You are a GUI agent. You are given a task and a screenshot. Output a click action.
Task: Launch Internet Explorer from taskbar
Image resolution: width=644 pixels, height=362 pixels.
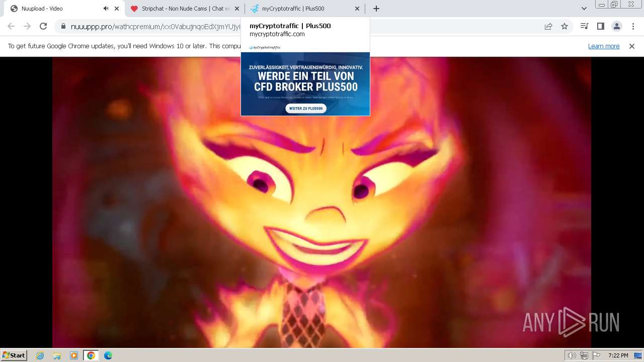tap(40, 355)
